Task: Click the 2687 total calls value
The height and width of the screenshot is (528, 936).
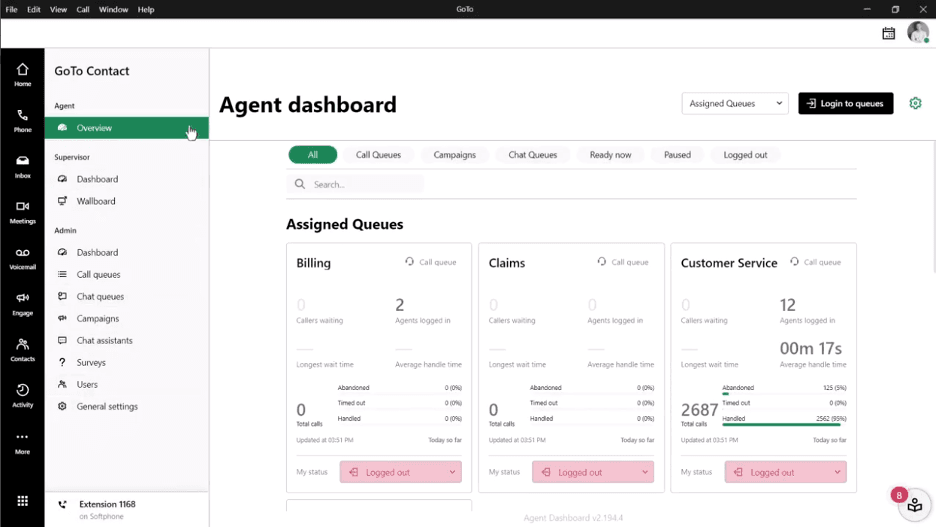Action: 699,410
